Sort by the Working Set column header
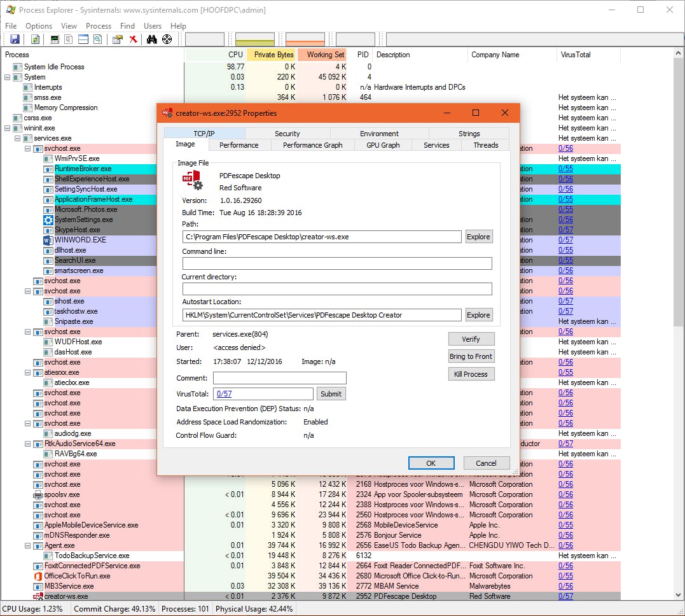Screen dimensions: 685x616 click(322, 55)
